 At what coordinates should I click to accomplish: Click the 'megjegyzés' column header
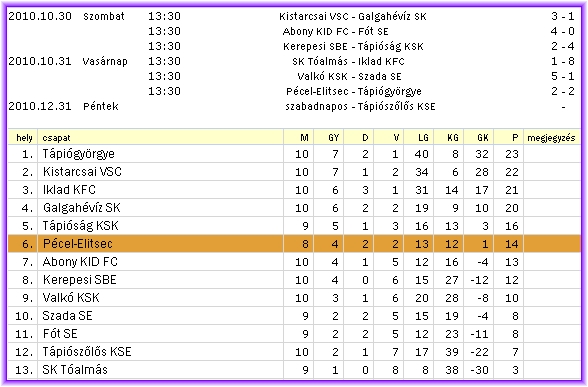pyautogui.click(x=551, y=138)
